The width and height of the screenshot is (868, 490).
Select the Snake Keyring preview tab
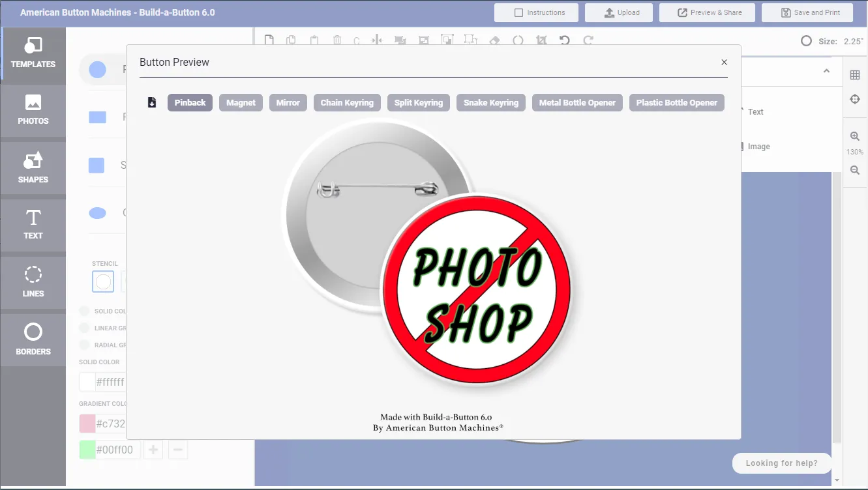pyautogui.click(x=491, y=103)
